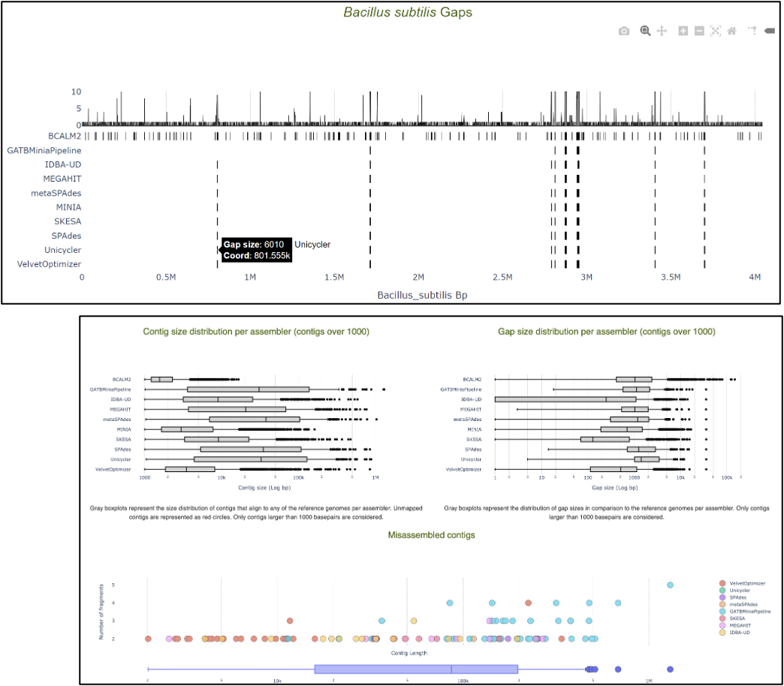Click the 'Gap size (Log bp)' axis label
Screen dimensions: 784x686
point(614,487)
